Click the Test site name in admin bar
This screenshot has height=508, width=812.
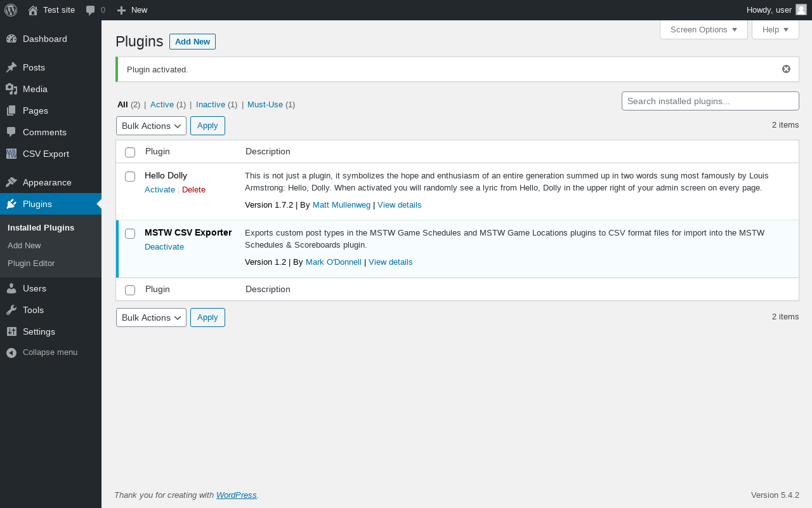pyautogui.click(x=59, y=10)
